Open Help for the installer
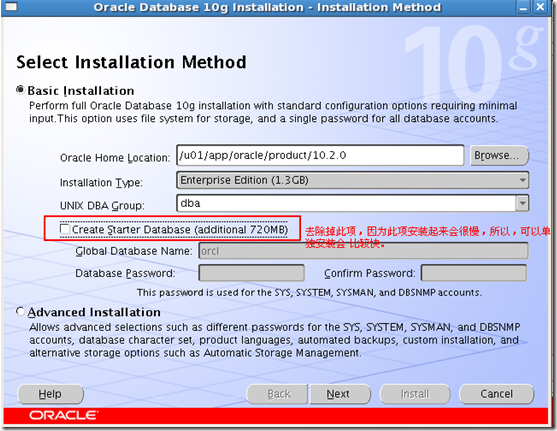557x431 pixels. pyautogui.click(x=50, y=394)
